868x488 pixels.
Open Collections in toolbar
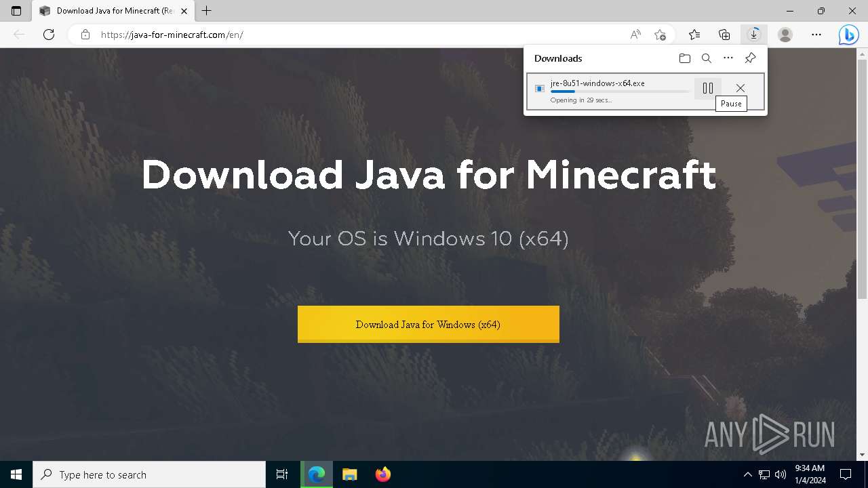724,35
